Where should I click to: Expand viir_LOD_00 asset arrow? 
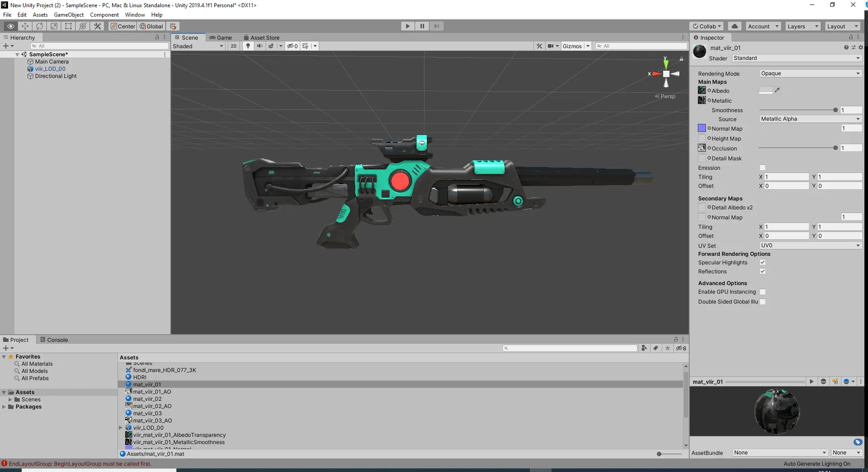121,427
